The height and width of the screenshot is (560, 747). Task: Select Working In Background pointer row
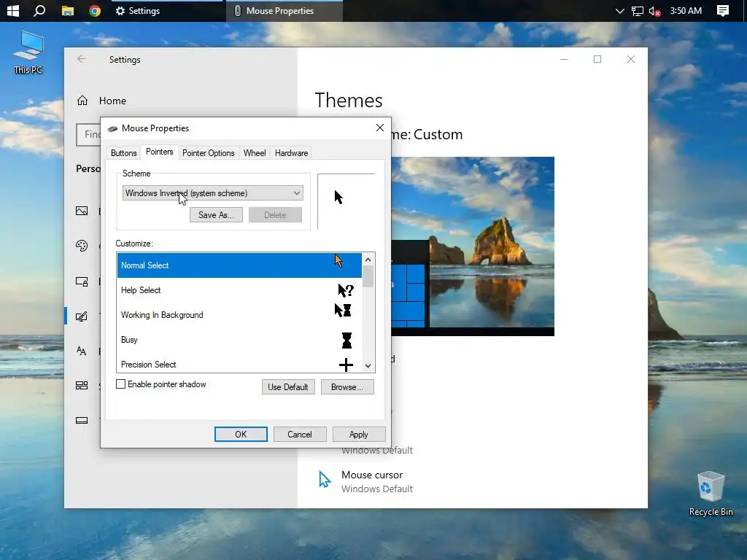pyautogui.click(x=239, y=315)
